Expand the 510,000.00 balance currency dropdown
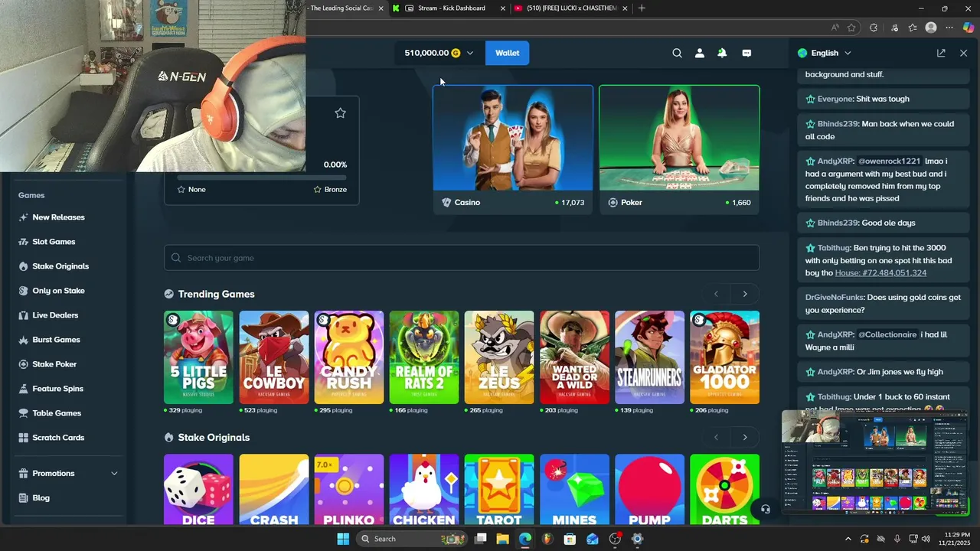980x551 pixels. coord(469,53)
